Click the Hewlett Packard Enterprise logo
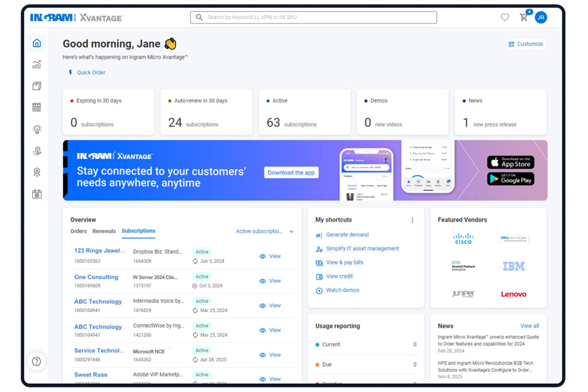This screenshot has width=588, height=392. [x=463, y=266]
